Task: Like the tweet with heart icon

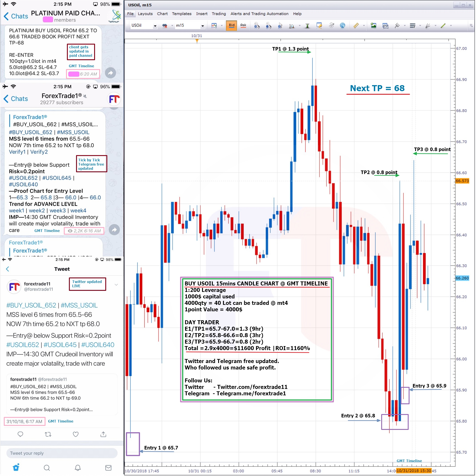Action: coord(76,434)
